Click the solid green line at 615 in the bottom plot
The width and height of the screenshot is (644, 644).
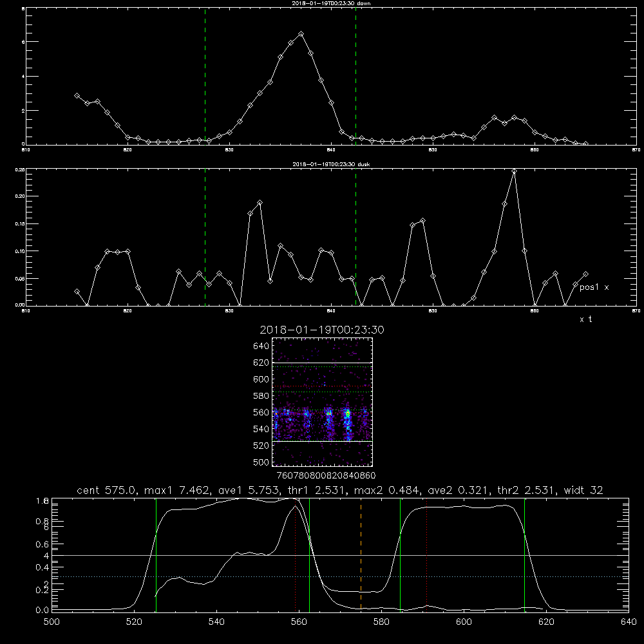[x=524, y=555]
